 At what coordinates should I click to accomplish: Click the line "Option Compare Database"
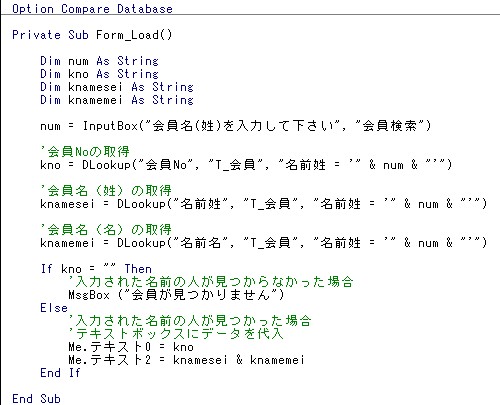(93, 9)
